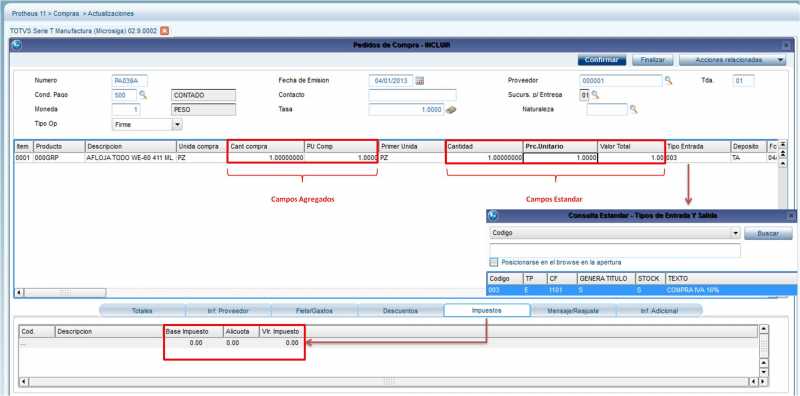
Task: Click the Proveedor code field
Action: (x=621, y=81)
